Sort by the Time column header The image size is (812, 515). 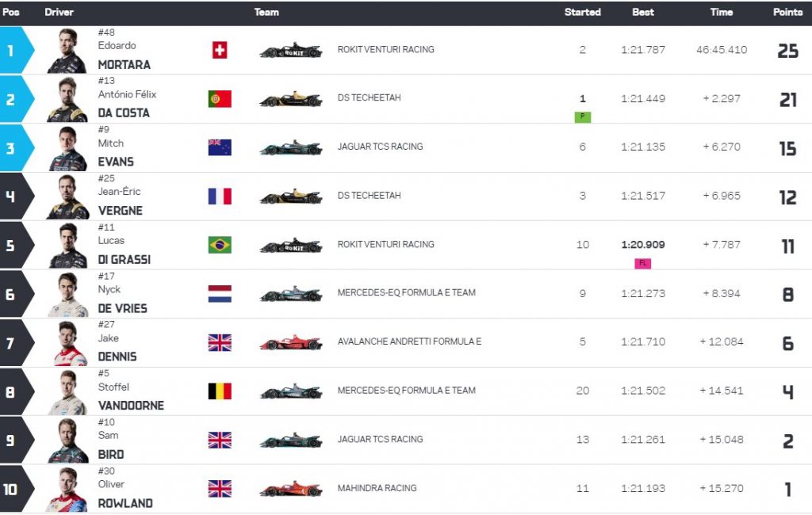coord(722,12)
